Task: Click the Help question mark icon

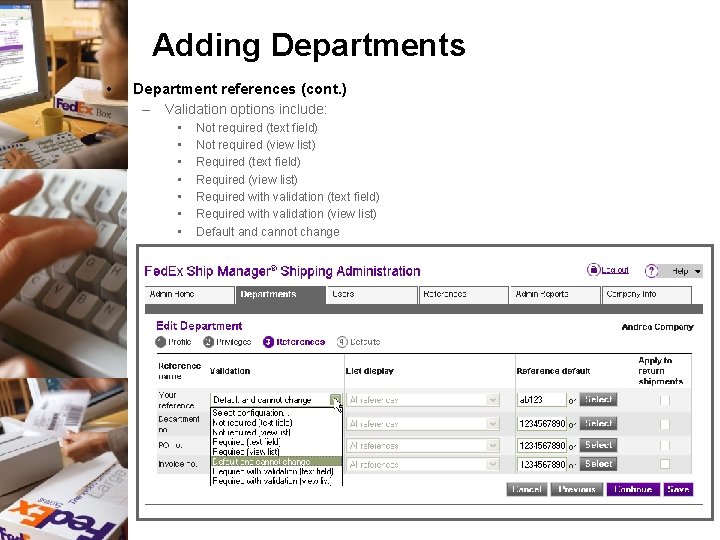Action: click(651, 271)
